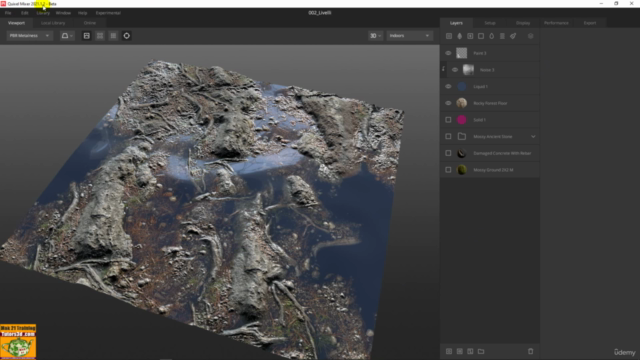Hide the Rocky Forest Floor layer
The image size is (640, 360).
[x=448, y=103]
